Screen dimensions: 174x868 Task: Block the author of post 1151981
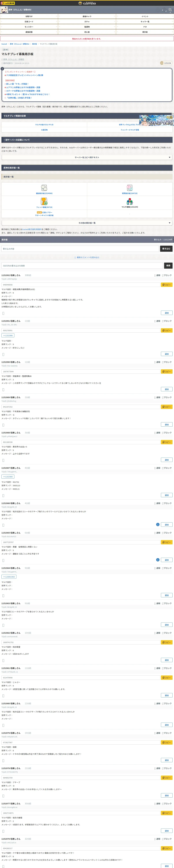tap(167, 668)
